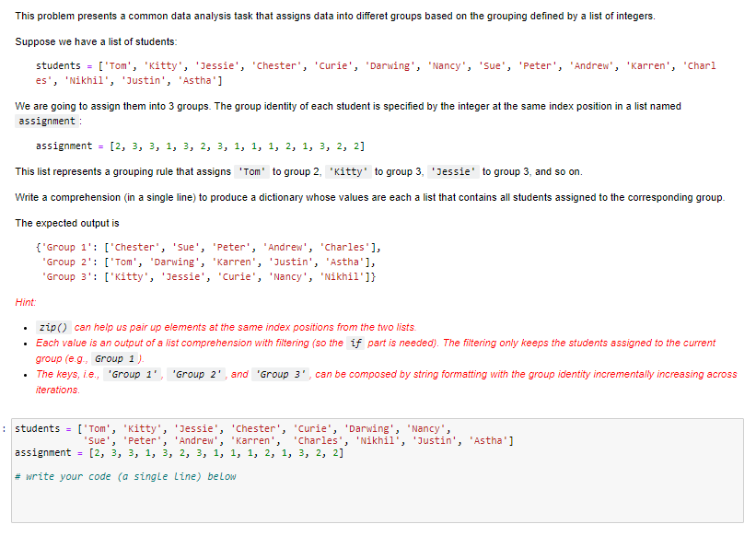This screenshot has height=536, width=756.
Task: Click the expected output row for 'Group 2'
Action: (x=208, y=262)
